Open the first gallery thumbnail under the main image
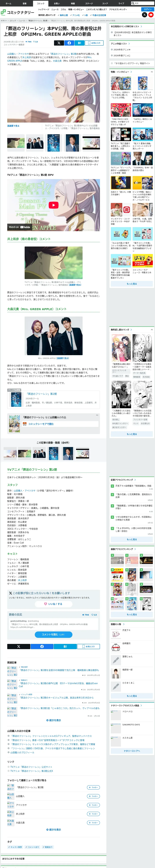The height and width of the screenshot is (868, 155). 16,143
